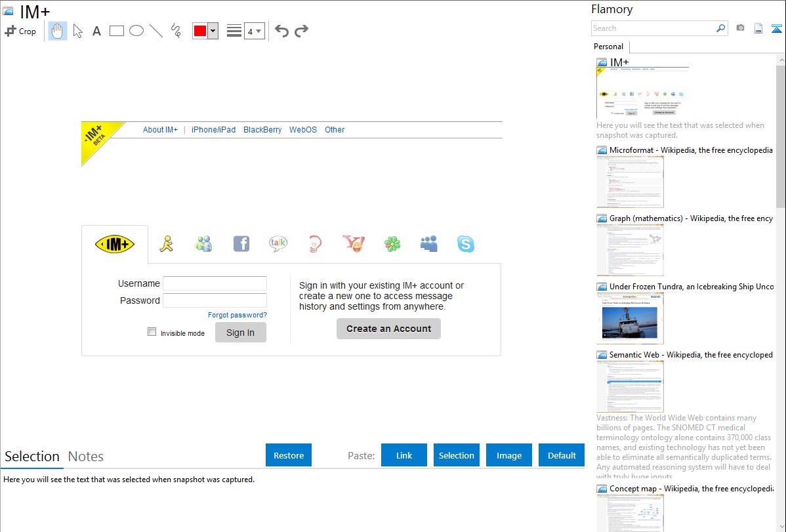Viewport: 786px width, 532px height.
Task: Click the Concept map - Wikipedia title
Action: pos(691,489)
